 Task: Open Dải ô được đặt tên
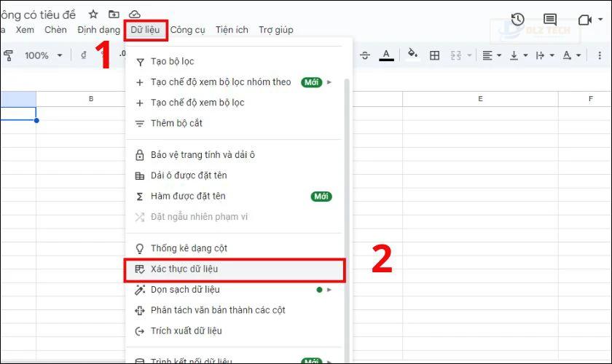point(235,175)
